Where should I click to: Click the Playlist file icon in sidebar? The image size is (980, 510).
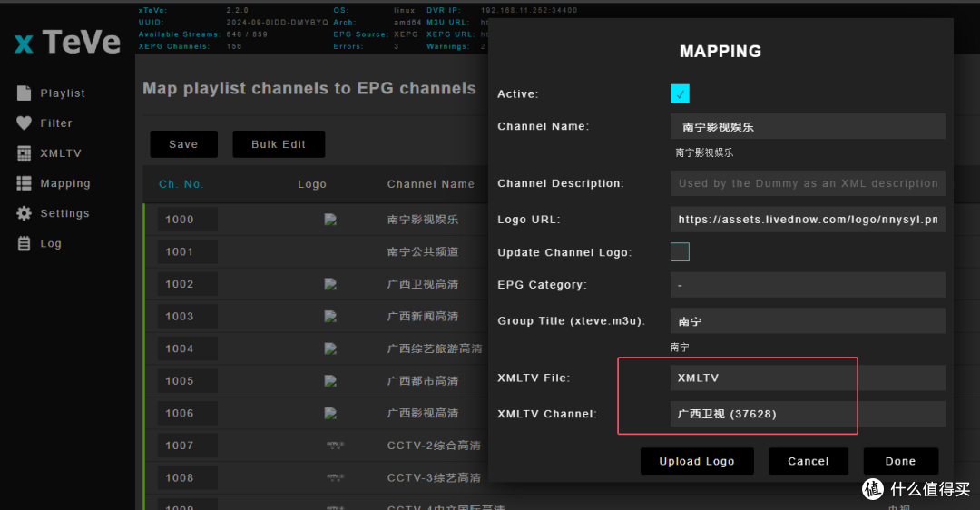pyautogui.click(x=24, y=93)
